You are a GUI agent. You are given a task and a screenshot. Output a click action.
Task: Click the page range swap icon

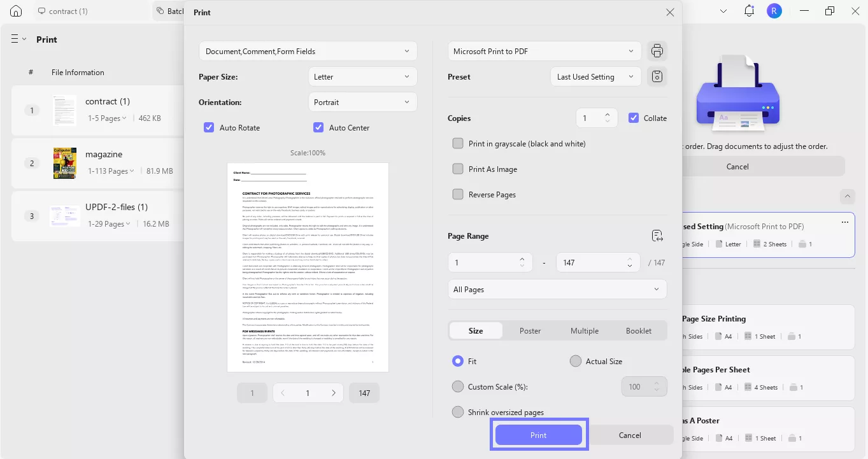point(658,236)
